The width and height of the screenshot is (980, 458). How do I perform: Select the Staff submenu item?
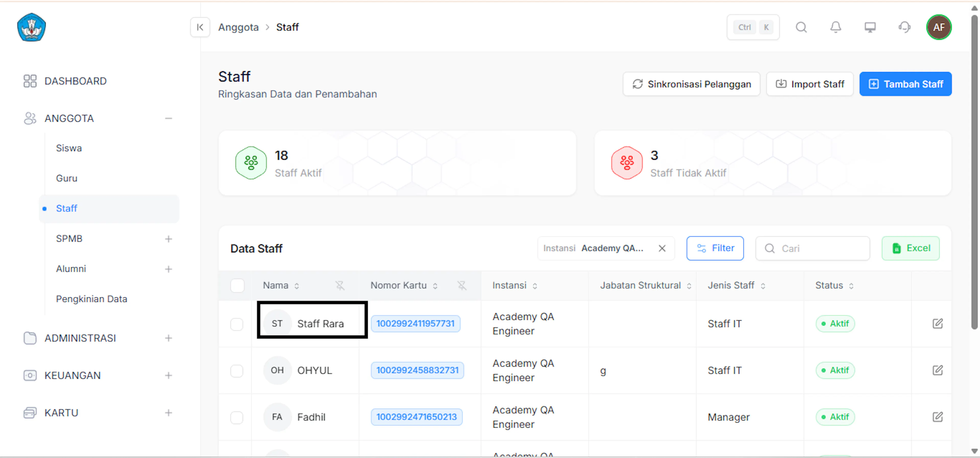tap(109, 209)
